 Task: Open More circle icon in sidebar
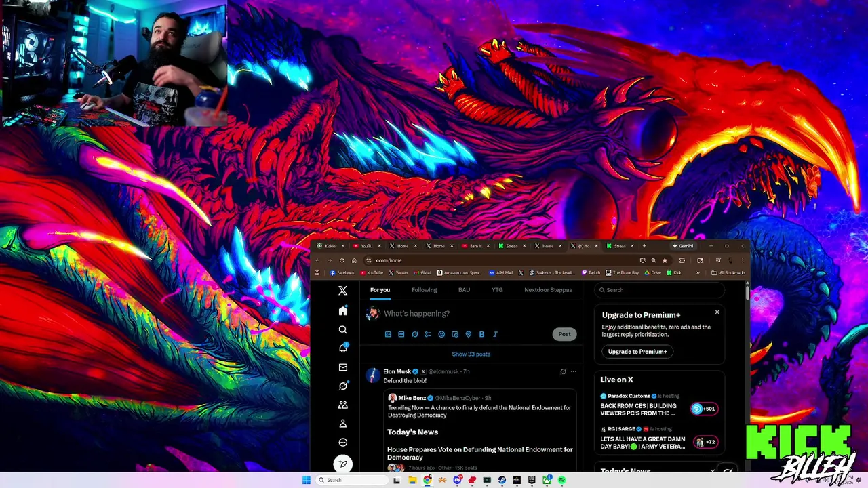[342, 442]
